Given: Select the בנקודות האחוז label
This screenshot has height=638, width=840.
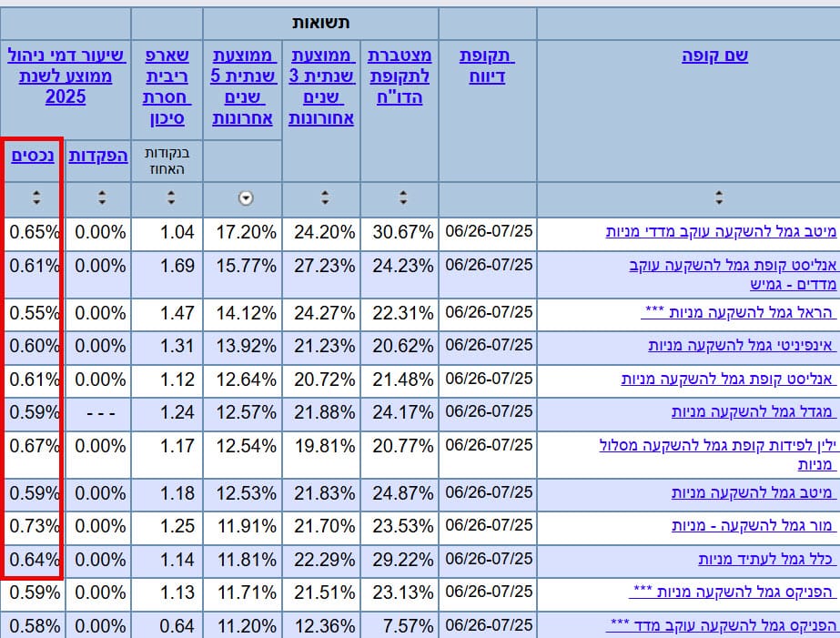Looking at the screenshot, I should point(167,161).
